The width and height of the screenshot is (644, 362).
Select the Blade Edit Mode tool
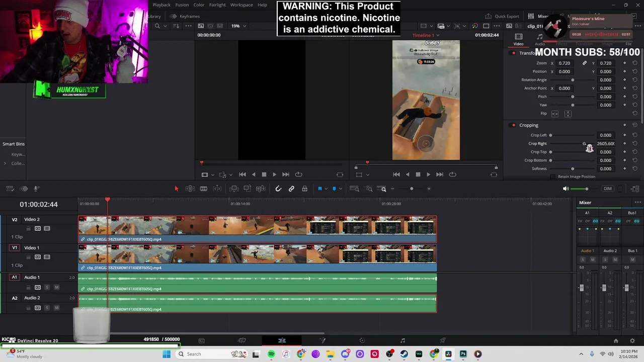(x=217, y=189)
